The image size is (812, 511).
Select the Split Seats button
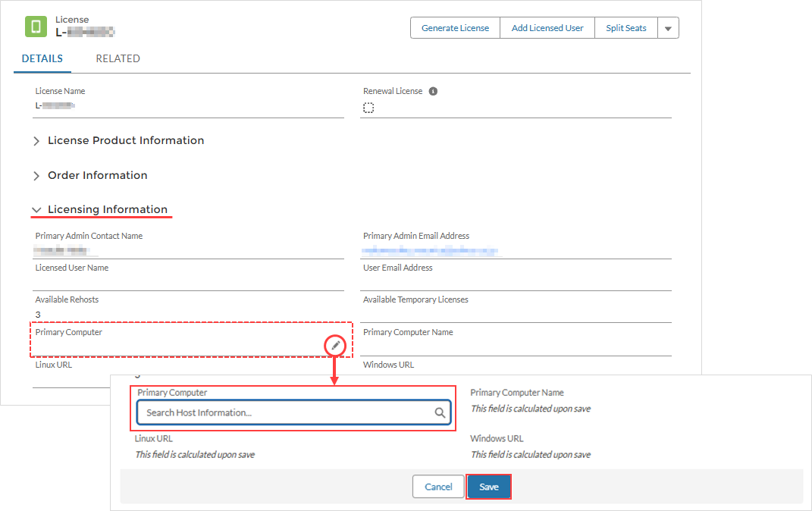[x=625, y=28]
